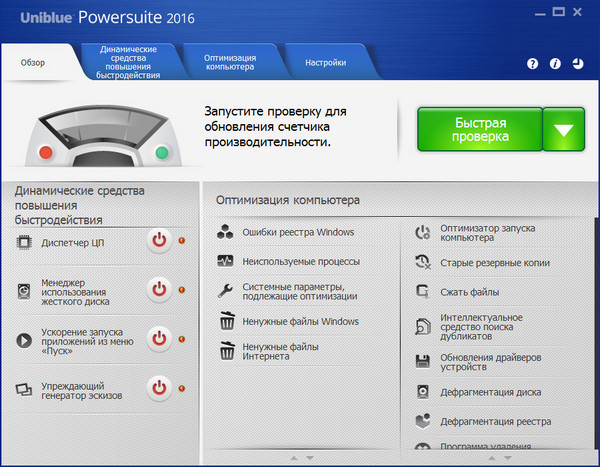The image size is (600, 467).
Task: Click the help question mark icon
Action: point(533,63)
